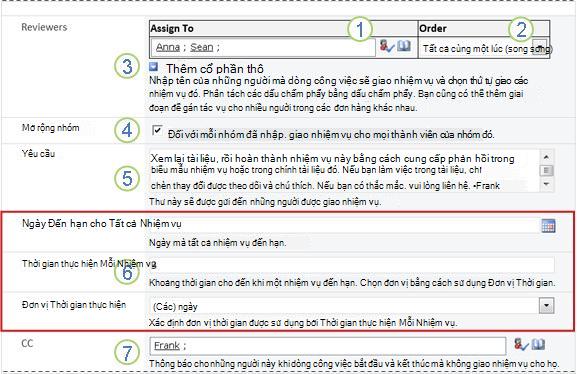Screen dimensions: 577x374
Task: Click the 'Thêm cổ phần thô' link
Action: (x=215, y=68)
